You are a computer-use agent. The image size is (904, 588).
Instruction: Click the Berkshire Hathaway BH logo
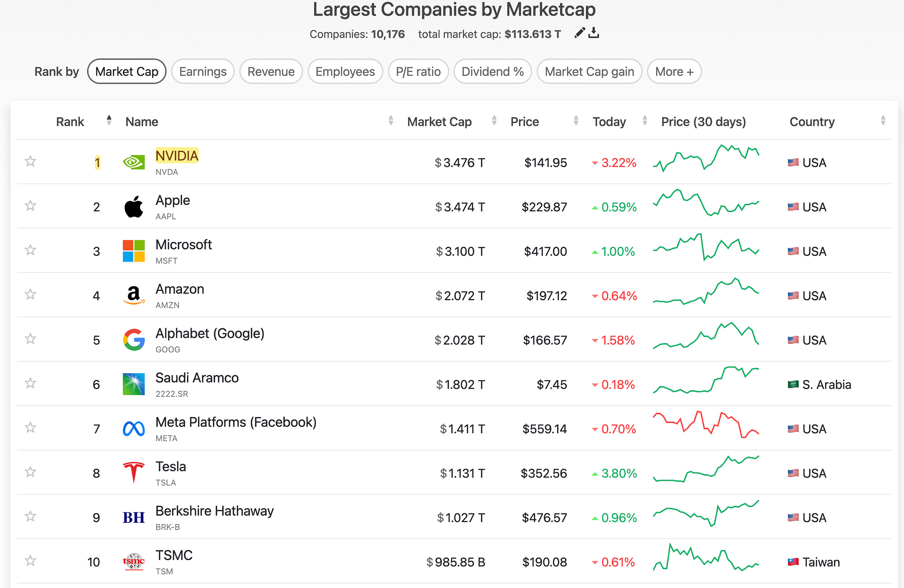134,517
